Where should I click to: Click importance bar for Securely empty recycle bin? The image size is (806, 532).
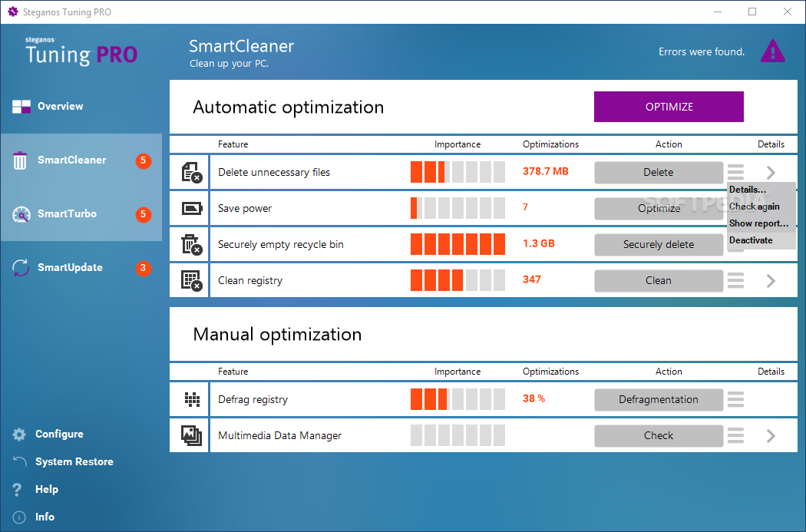[x=458, y=244]
